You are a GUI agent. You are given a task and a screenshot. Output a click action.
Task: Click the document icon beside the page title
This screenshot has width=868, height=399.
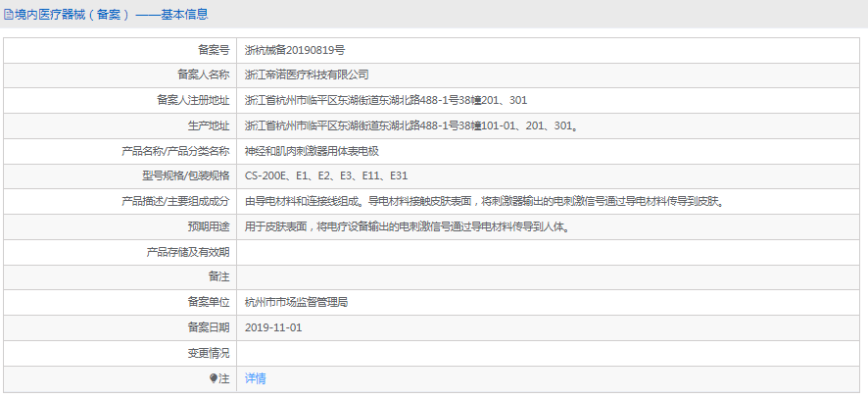coord(8,15)
